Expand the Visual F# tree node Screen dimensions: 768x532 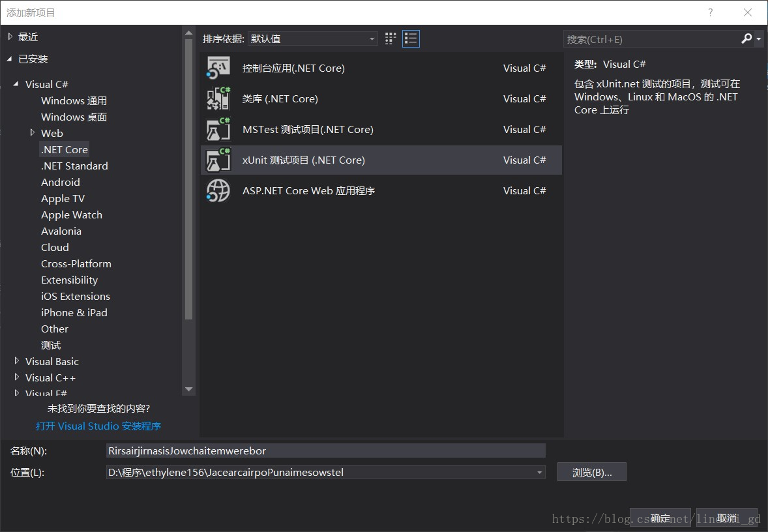click(x=17, y=393)
